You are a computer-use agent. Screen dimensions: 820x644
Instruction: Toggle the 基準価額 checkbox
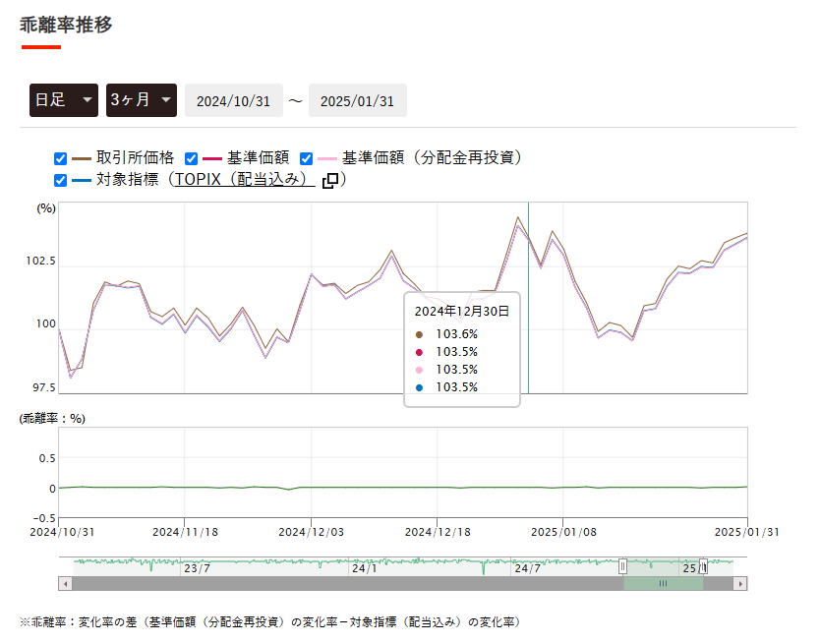coord(192,158)
